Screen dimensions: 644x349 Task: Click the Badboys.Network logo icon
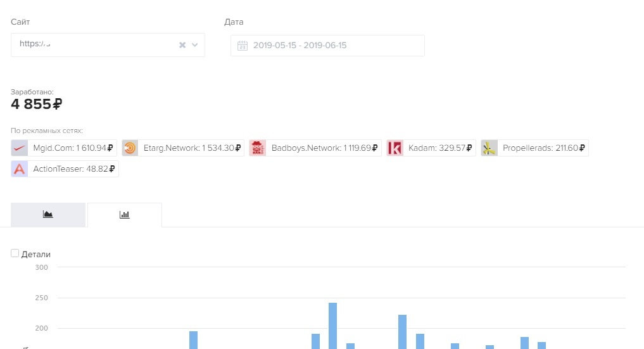[258, 148]
